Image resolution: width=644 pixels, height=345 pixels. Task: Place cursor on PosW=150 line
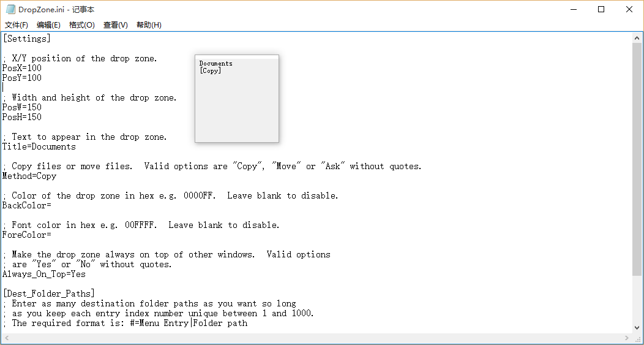click(x=22, y=107)
